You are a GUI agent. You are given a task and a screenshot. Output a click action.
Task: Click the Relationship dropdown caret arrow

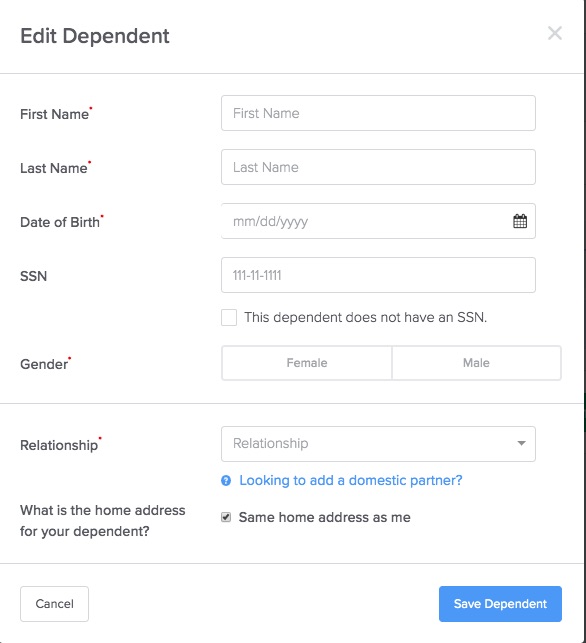click(522, 443)
